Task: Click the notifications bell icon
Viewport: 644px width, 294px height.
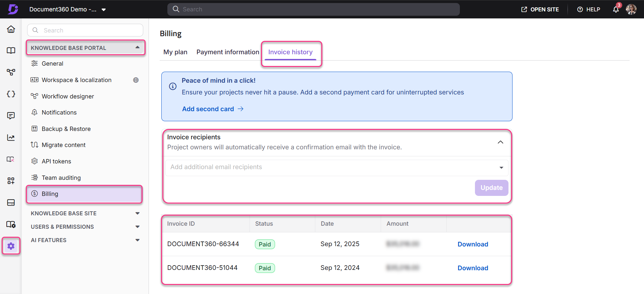Action: coord(616,9)
